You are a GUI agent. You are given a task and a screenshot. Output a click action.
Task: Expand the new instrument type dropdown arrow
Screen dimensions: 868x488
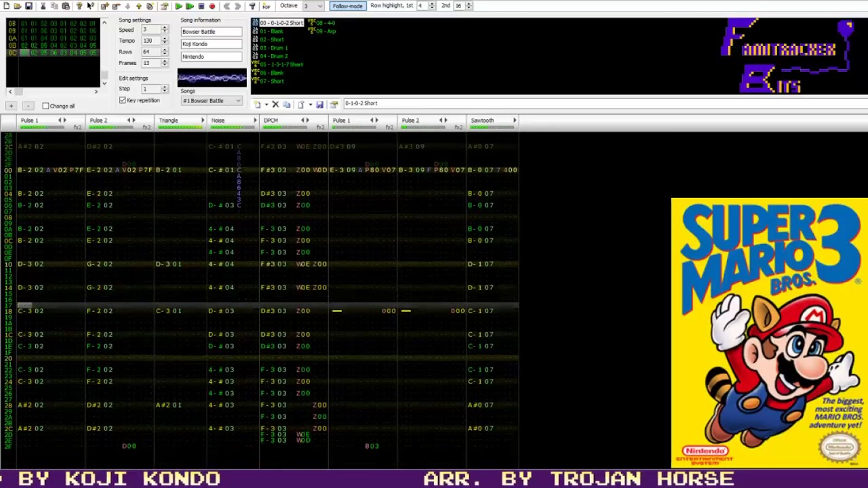(x=267, y=104)
